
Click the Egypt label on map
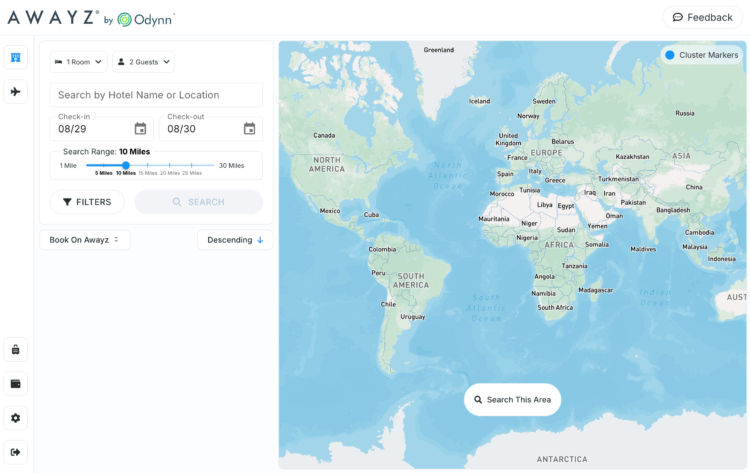click(x=566, y=206)
